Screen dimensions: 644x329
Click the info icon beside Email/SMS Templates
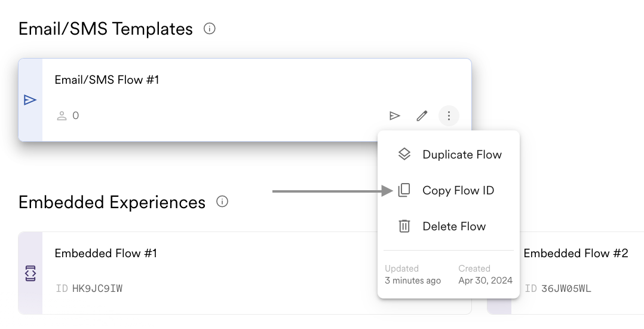point(210,29)
